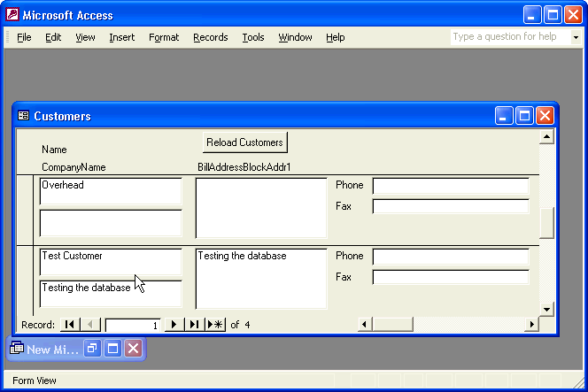This screenshot has height=392, width=588.
Task: Click the minimized New Mi... database window icon
Action: pyautogui.click(x=17, y=349)
